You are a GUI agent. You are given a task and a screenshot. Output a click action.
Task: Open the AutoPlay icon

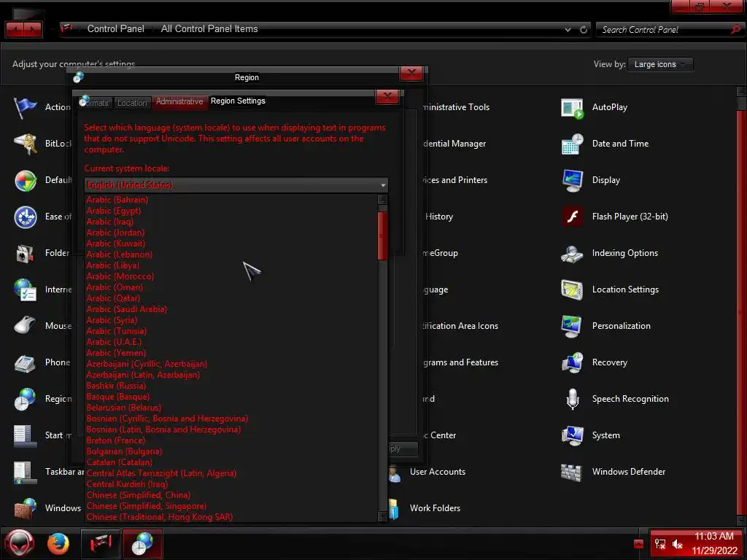click(x=572, y=108)
